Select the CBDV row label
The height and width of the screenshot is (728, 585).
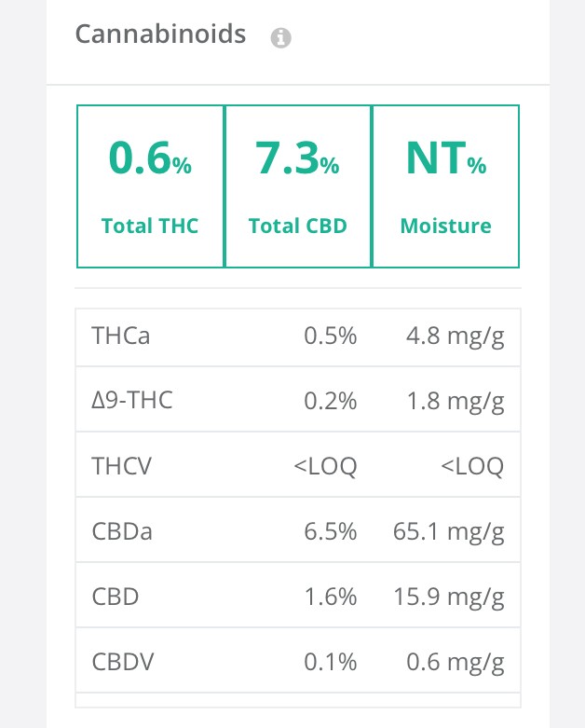tap(122, 662)
